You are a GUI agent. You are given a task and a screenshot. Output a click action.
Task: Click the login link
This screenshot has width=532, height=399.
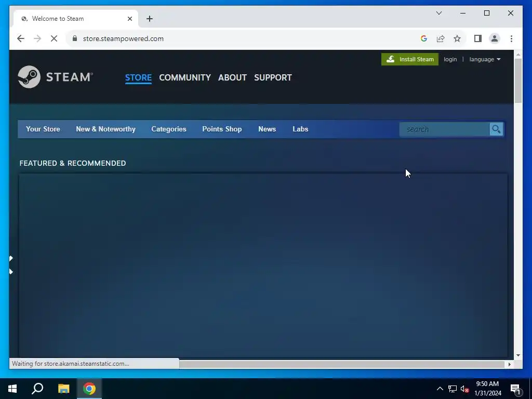tap(450, 59)
